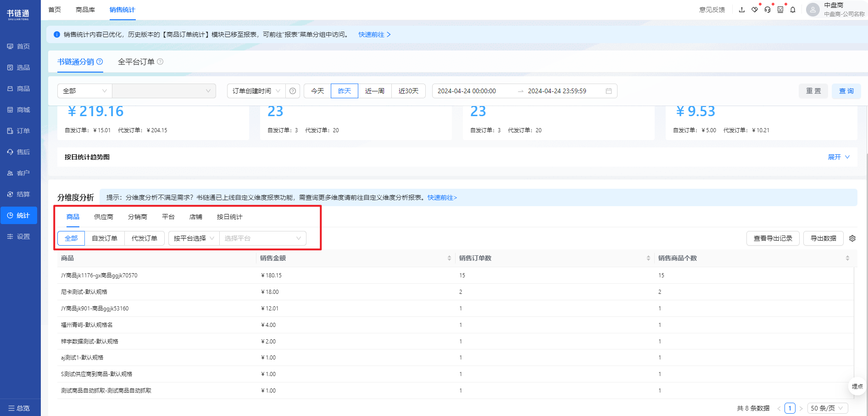This screenshot has width=868, height=416.
Task: Open 选品 in the left sidebar
Action: pos(19,67)
